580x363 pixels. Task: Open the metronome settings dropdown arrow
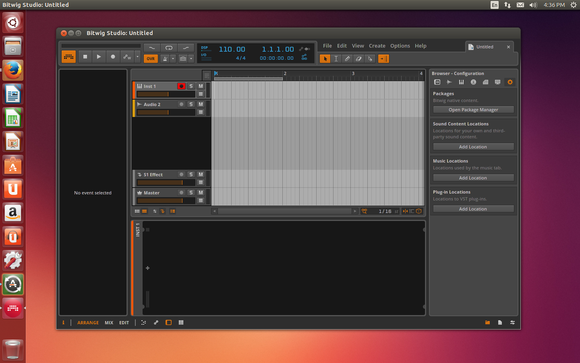pyautogui.click(x=173, y=58)
